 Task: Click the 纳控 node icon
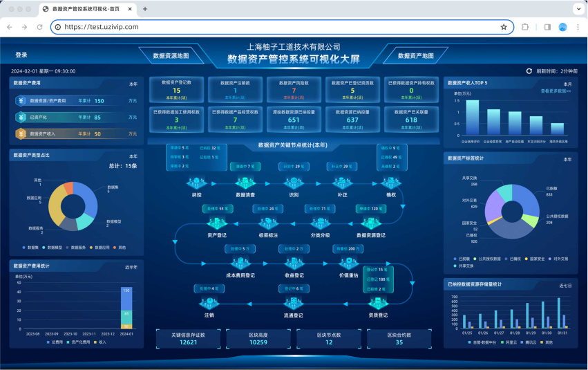197,184
